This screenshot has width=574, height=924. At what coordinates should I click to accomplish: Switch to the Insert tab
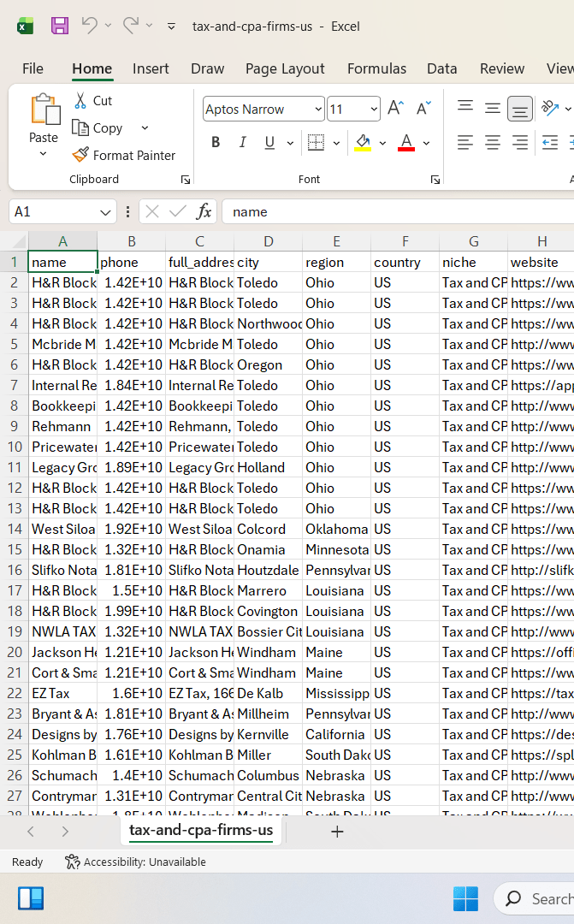(151, 68)
